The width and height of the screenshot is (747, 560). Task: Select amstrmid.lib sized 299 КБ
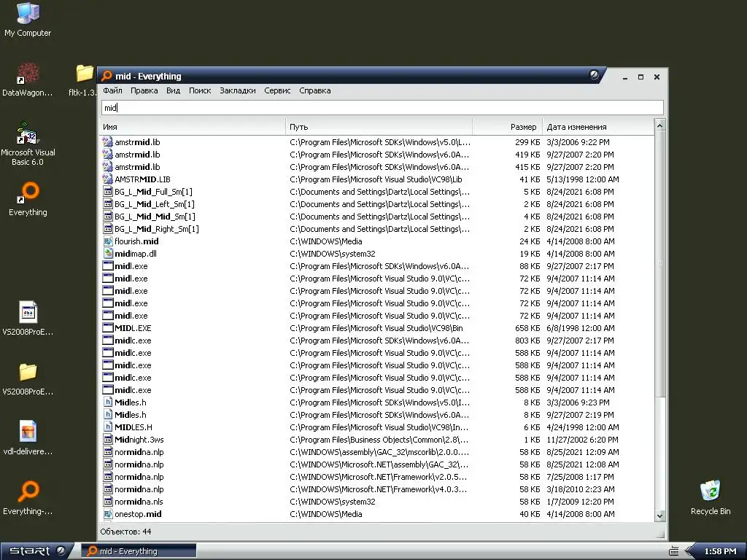click(137, 142)
